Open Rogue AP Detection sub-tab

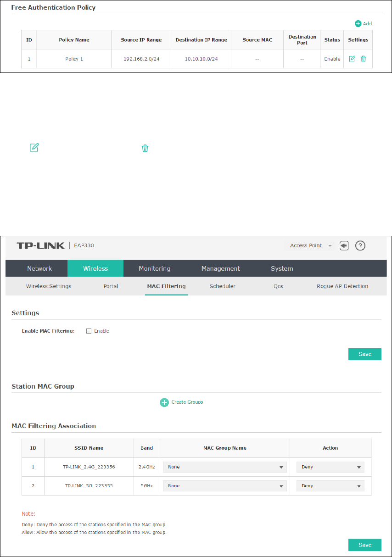point(342,286)
